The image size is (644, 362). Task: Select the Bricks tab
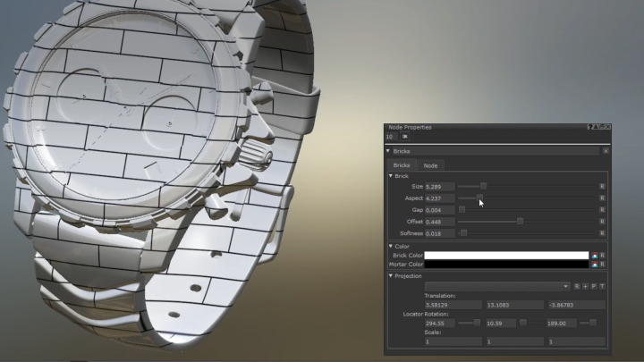(402, 165)
